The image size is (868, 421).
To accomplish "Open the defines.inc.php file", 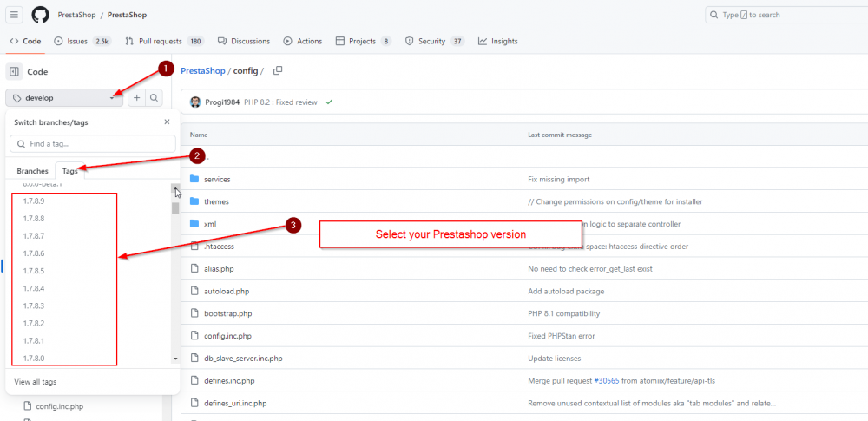I will click(x=230, y=380).
